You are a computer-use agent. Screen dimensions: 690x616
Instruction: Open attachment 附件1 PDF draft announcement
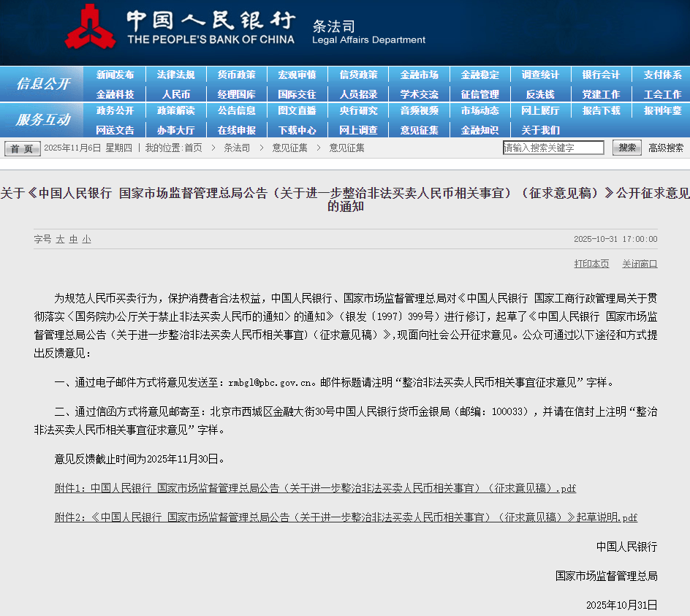click(315, 488)
